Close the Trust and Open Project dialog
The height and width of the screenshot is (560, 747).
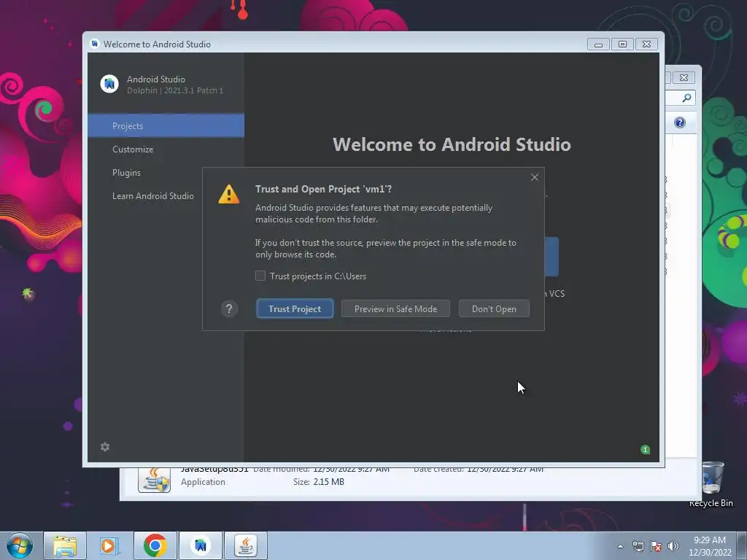535,177
